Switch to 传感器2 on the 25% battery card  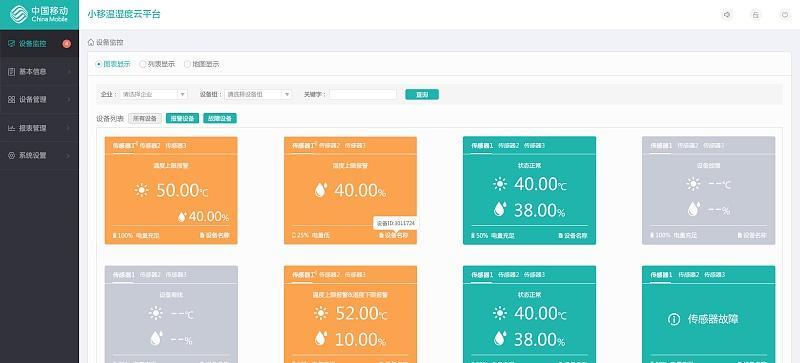(x=330, y=146)
